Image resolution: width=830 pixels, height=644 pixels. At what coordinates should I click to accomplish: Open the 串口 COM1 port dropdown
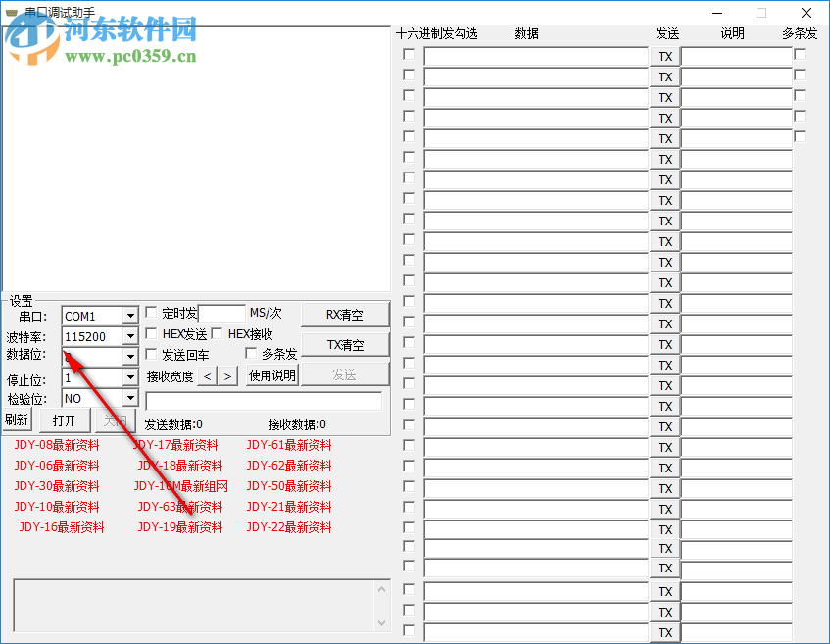tap(130, 317)
